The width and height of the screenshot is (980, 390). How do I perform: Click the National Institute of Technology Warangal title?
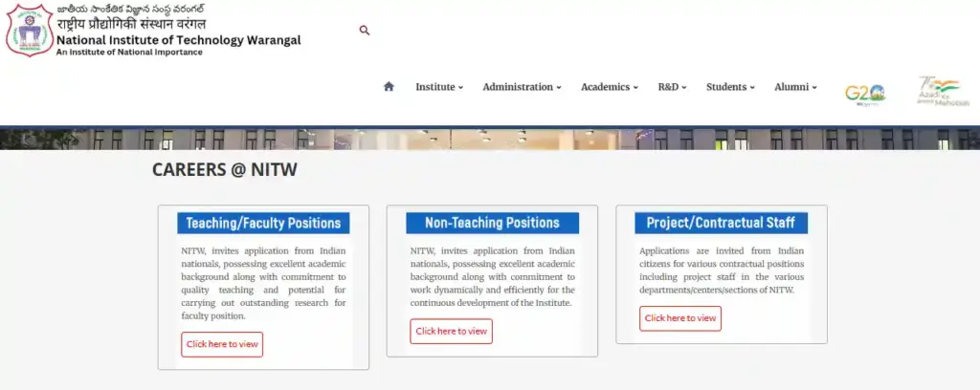click(x=179, y=40)
